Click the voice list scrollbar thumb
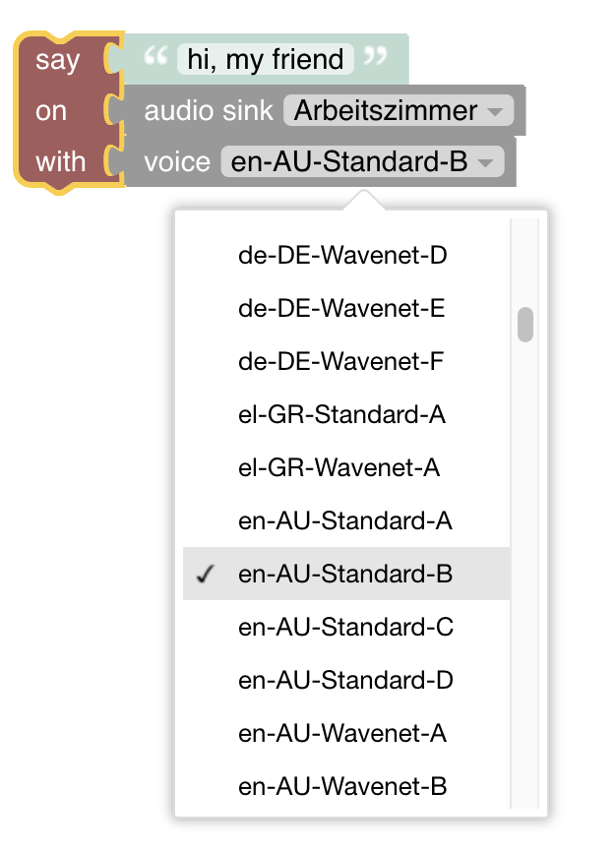 (525, 325)
